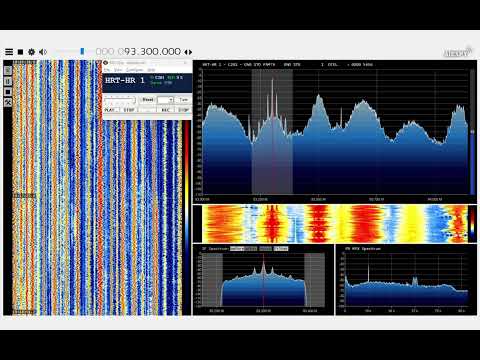
Task: Click the third IF Spectrum toggle button
Action: tap(265, 248)
